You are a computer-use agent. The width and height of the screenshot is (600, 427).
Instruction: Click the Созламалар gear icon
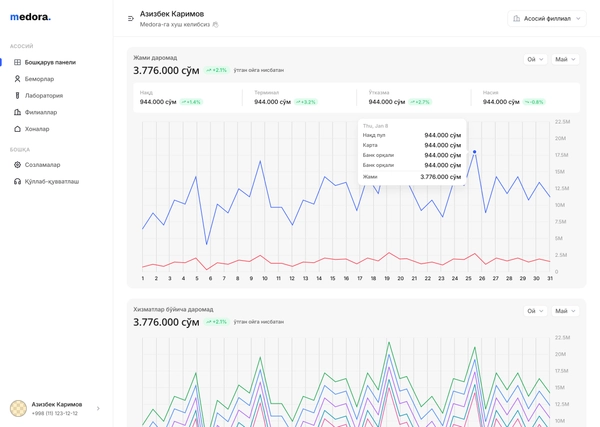[x=17, y=165]
